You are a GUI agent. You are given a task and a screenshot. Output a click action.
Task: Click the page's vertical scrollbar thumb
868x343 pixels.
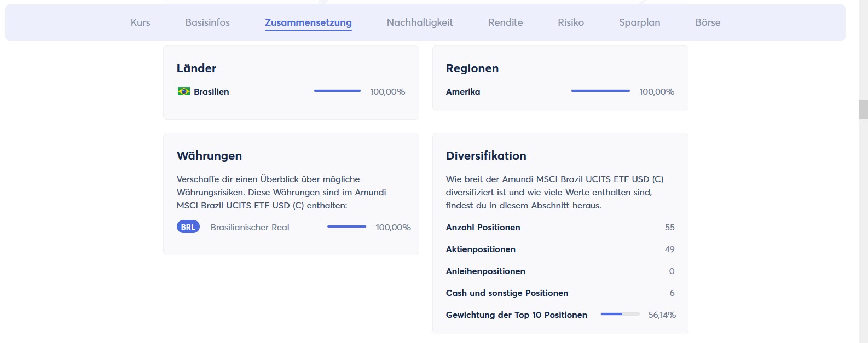coord(863,109)
